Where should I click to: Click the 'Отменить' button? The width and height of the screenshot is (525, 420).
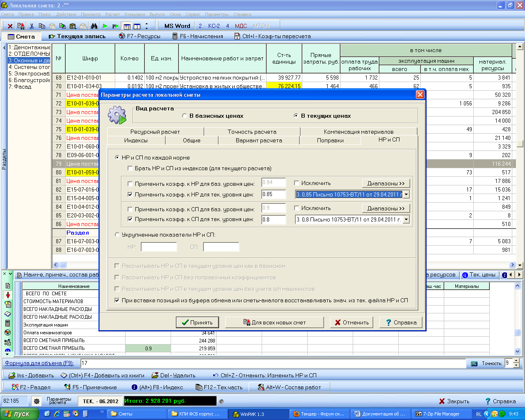pyautogui.click(x=352, y=322)
